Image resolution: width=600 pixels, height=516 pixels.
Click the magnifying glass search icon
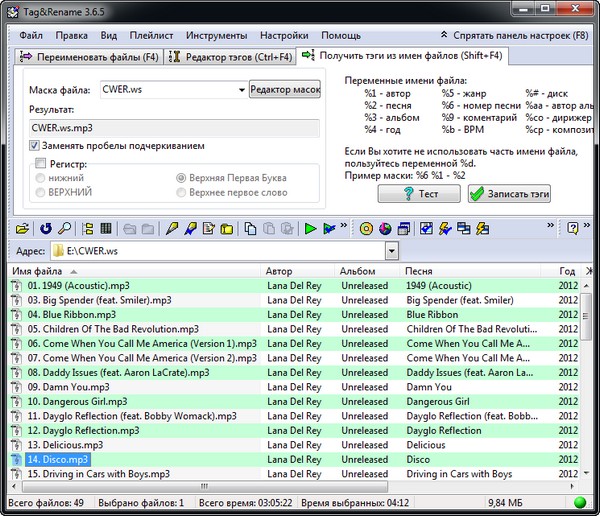tap(63, 228)
